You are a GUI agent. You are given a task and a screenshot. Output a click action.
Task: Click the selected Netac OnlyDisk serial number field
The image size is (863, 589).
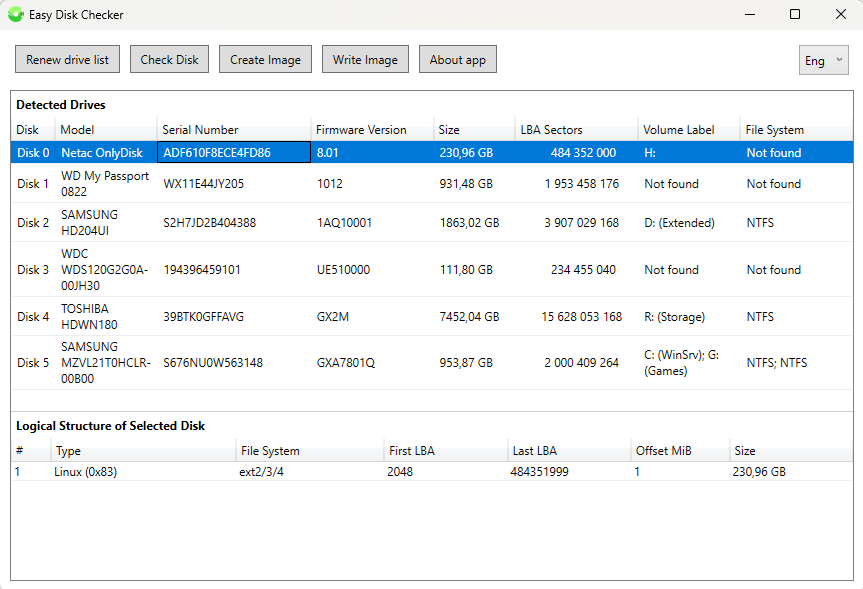click(232, 152)
